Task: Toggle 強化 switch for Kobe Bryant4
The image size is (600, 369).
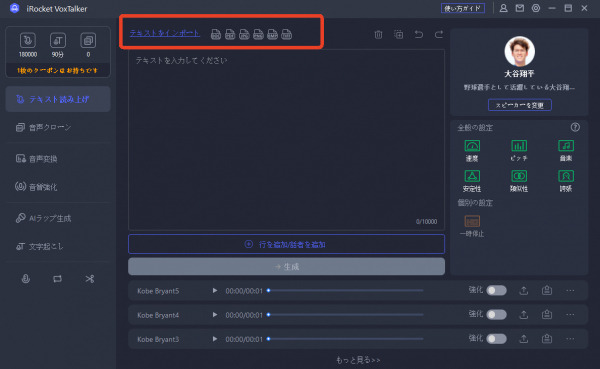Action: [x=496, y=315]
